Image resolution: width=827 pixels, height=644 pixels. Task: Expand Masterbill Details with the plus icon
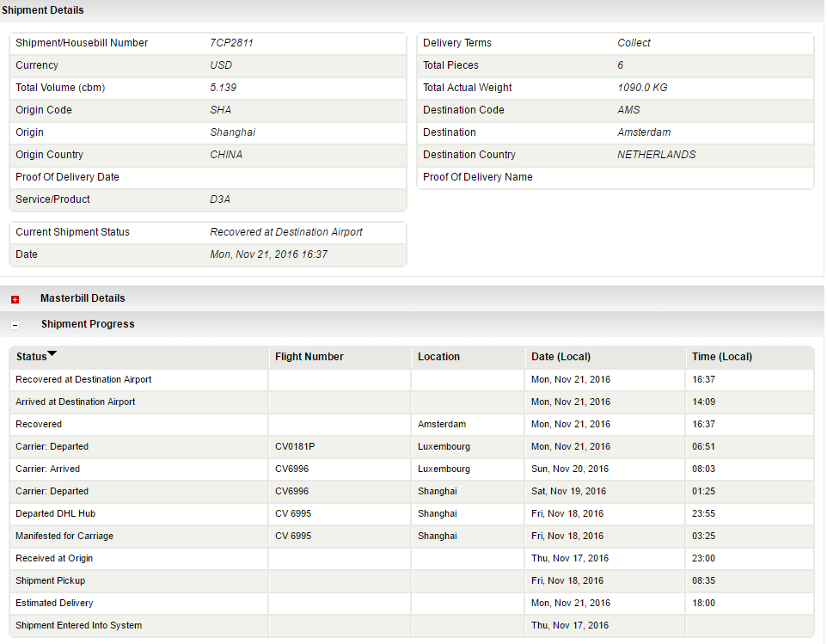point(15,299)
